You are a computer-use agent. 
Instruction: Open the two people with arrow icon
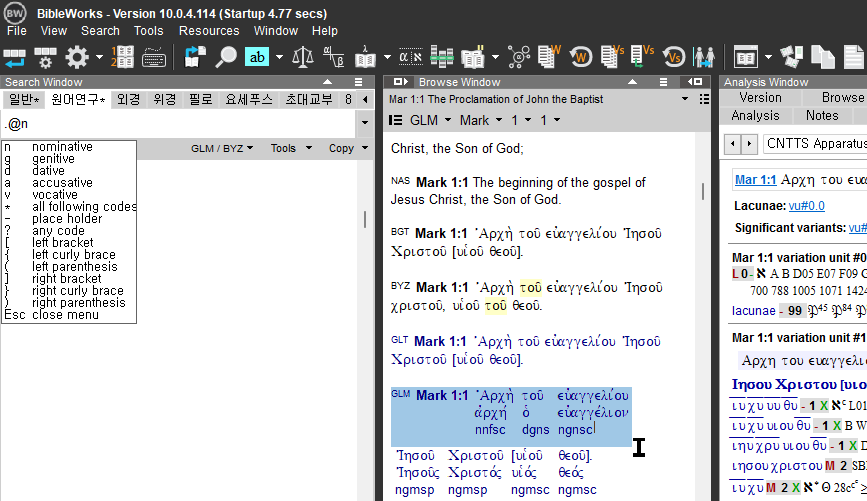[704, 57]
